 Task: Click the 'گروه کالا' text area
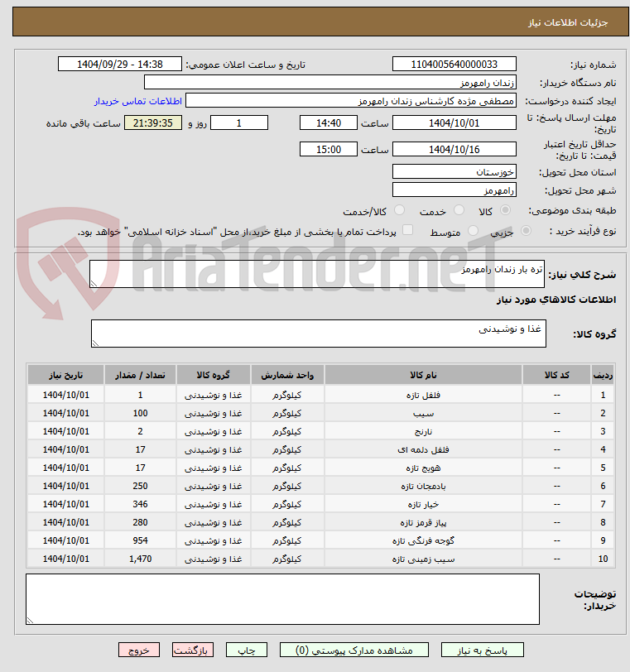click(318, 334)
